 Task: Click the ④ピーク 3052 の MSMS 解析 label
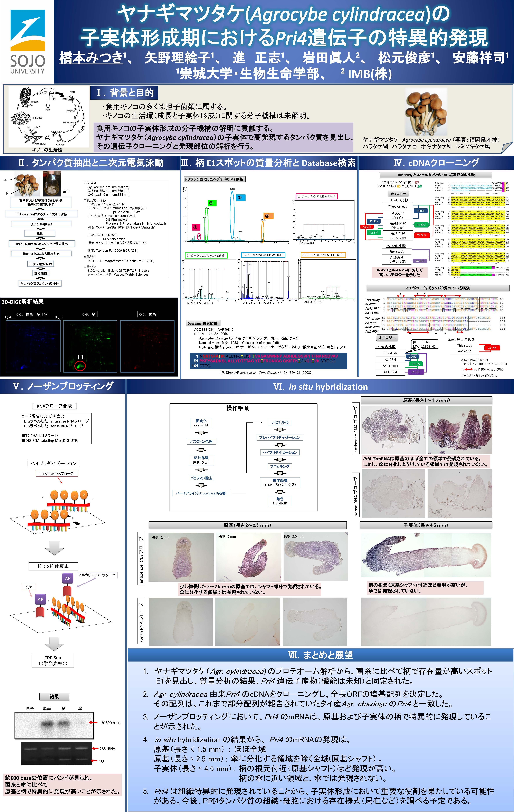pyautogui.click(x=323, y=255)
